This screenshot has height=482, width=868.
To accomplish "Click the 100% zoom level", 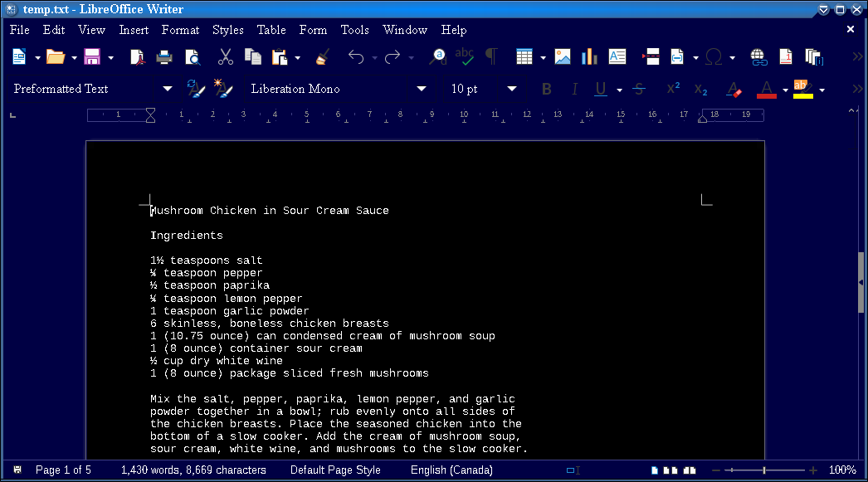I will [x=842, y=470].
